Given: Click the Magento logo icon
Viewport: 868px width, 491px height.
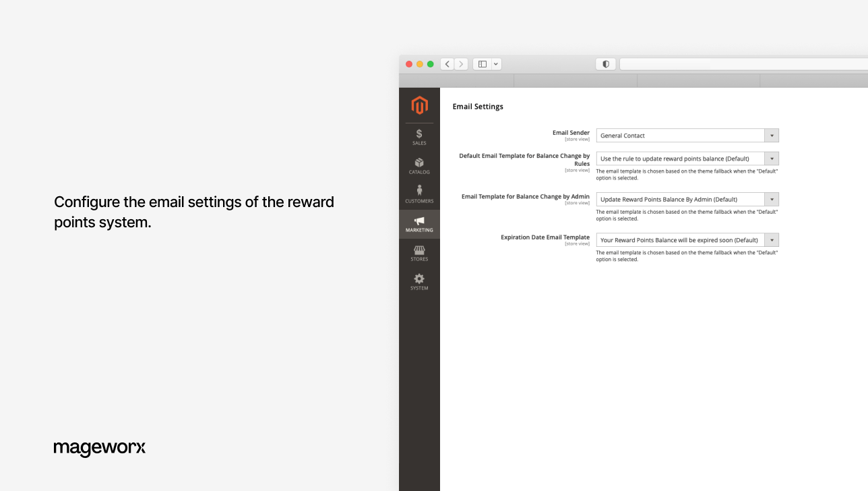Looking at the screenshot, I should click(419, 105).
